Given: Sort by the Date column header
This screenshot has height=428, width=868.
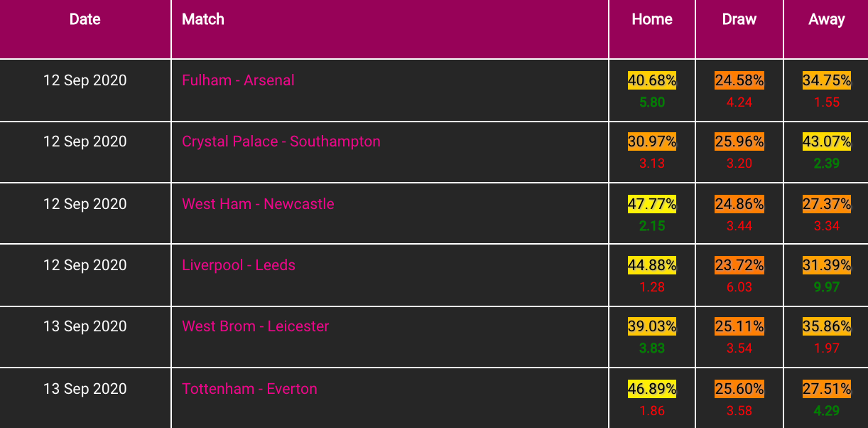Looking at the screenshot, I should click(x=85, y=20).
